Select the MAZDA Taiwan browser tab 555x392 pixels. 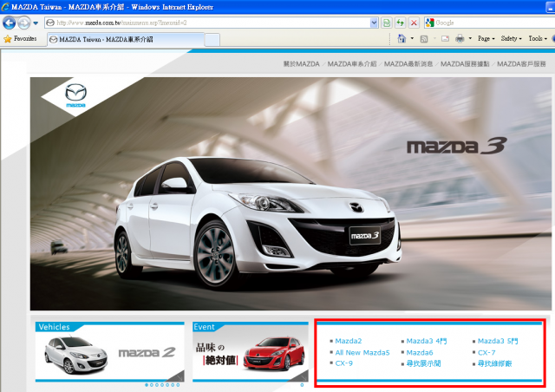click(126, 39)
